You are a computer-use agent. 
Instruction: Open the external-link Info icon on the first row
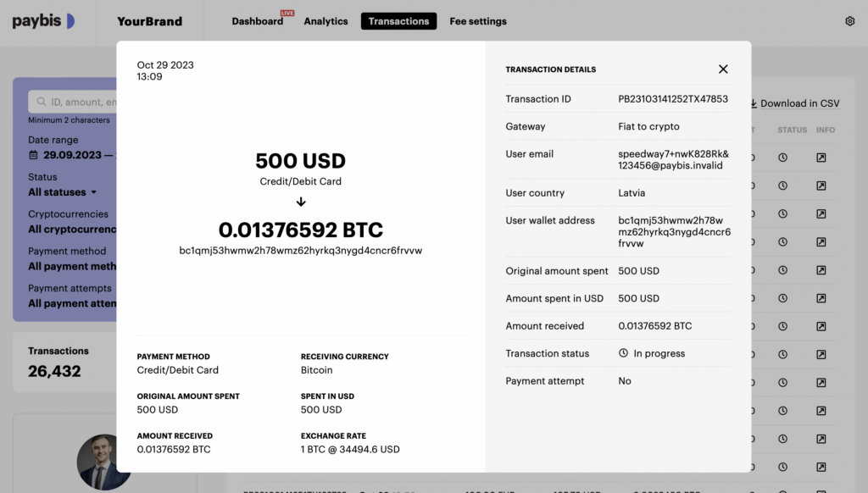[821, 158]
